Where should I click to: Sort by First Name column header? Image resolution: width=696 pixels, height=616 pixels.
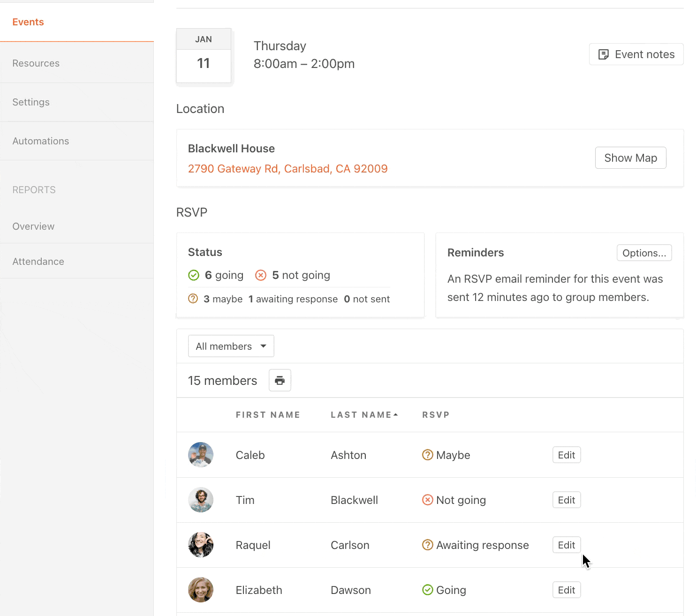point(268,415)
